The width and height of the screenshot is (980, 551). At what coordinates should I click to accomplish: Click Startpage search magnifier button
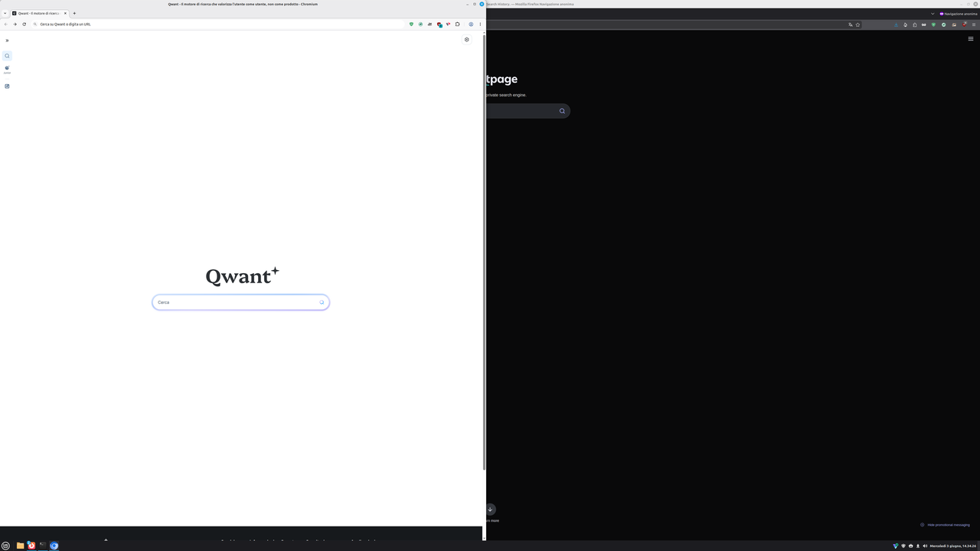[562, 111]
